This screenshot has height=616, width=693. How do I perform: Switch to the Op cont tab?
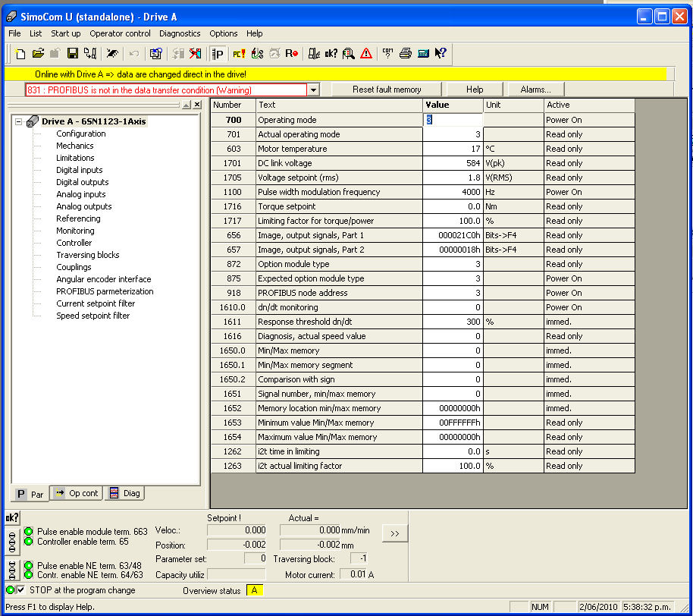pyautogui.click(x=76, y=493)
